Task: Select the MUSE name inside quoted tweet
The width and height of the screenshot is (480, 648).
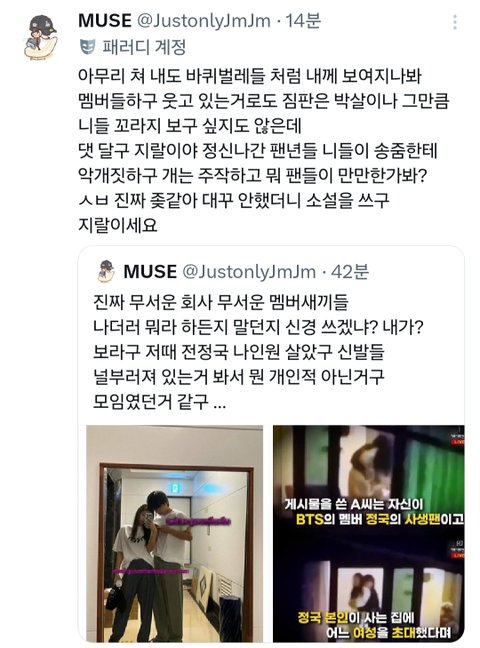Action: point(150,272)
